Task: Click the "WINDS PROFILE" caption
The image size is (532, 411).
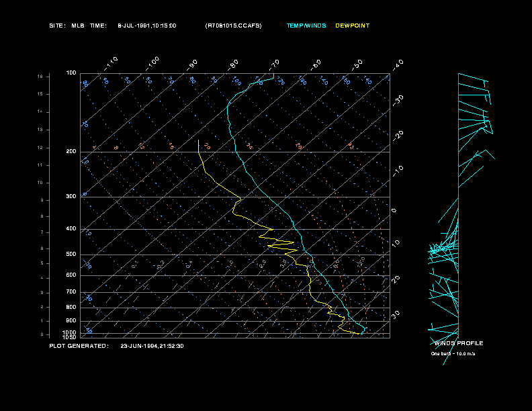Action: [459, 344]
